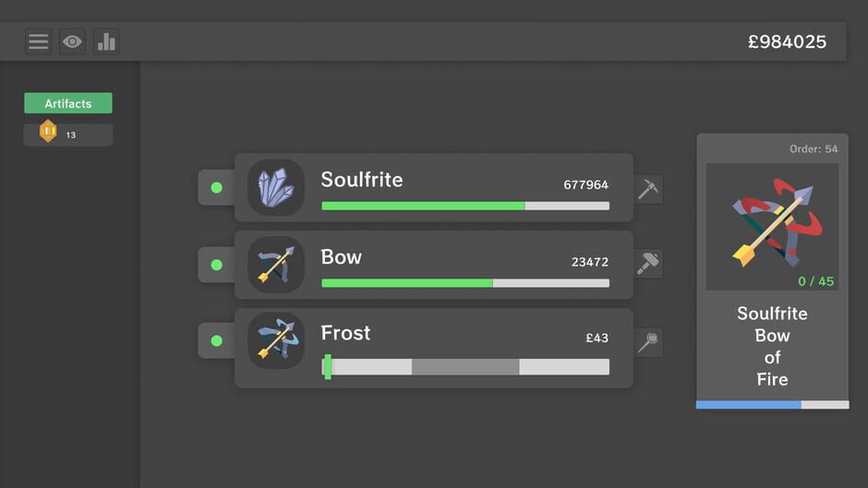Viewport: 868px width, 488px height.
Task: Click the pickaxe icon beside Soulfrite
Action: [x=648, y=189]
